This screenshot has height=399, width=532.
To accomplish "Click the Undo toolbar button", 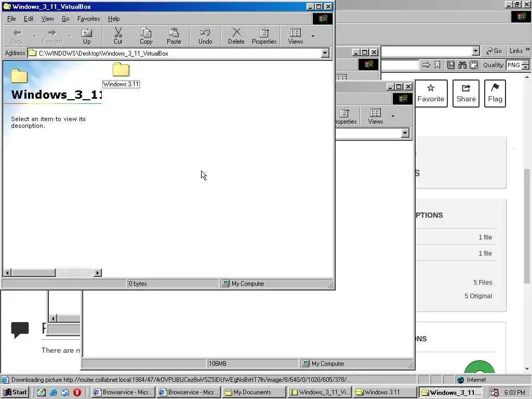I will (x=205, y=36).
